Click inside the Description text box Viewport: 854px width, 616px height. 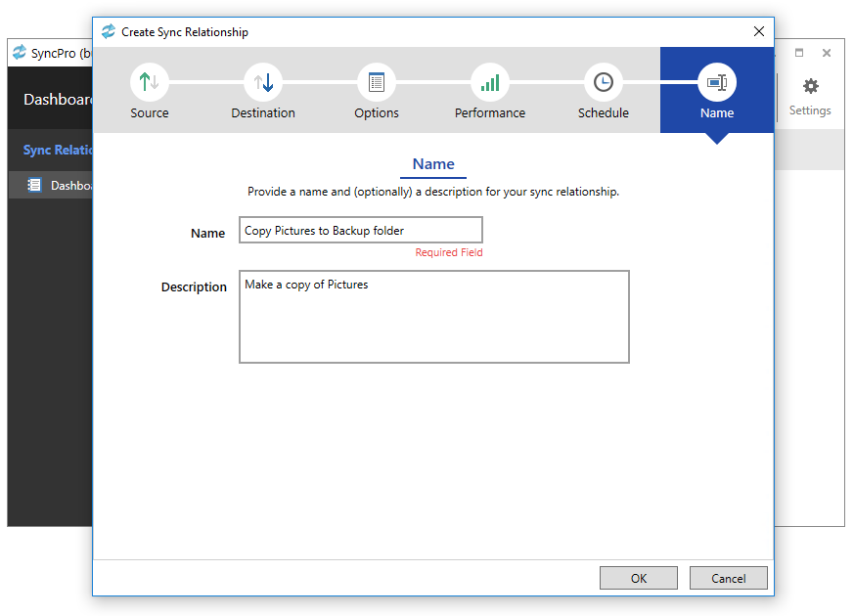pyautogui.click(x=433, y=318)
